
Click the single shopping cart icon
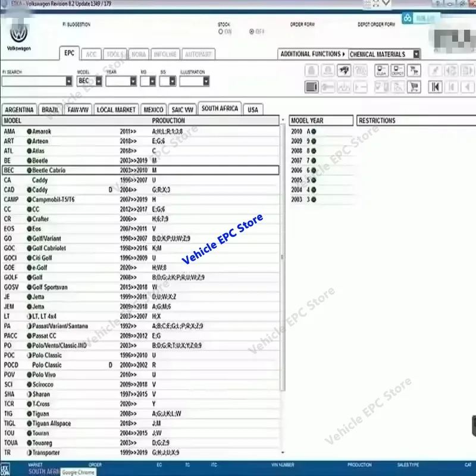click(414, 87)
